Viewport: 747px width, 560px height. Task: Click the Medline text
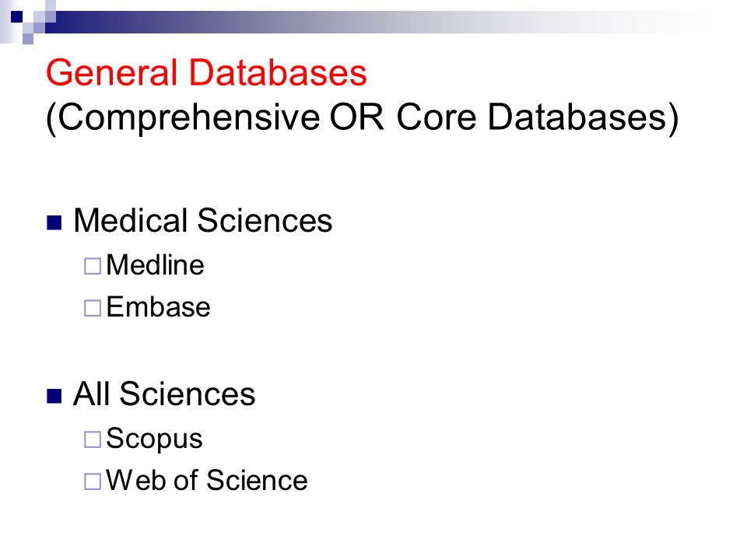(156, 264)
